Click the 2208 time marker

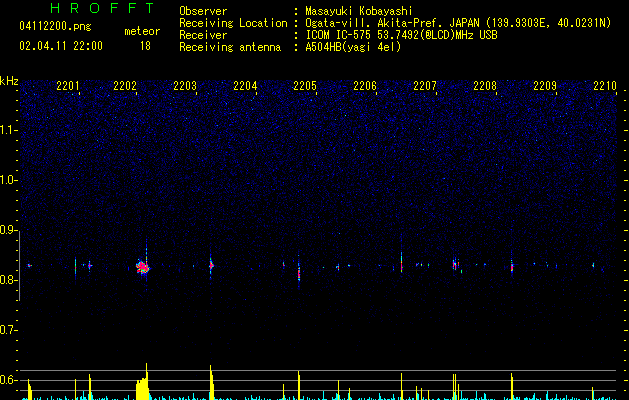click(485, 86)
